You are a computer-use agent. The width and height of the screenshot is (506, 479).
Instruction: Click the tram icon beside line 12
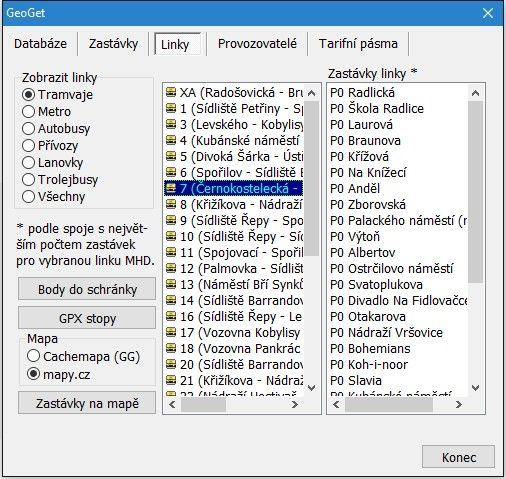click(171, 268)
